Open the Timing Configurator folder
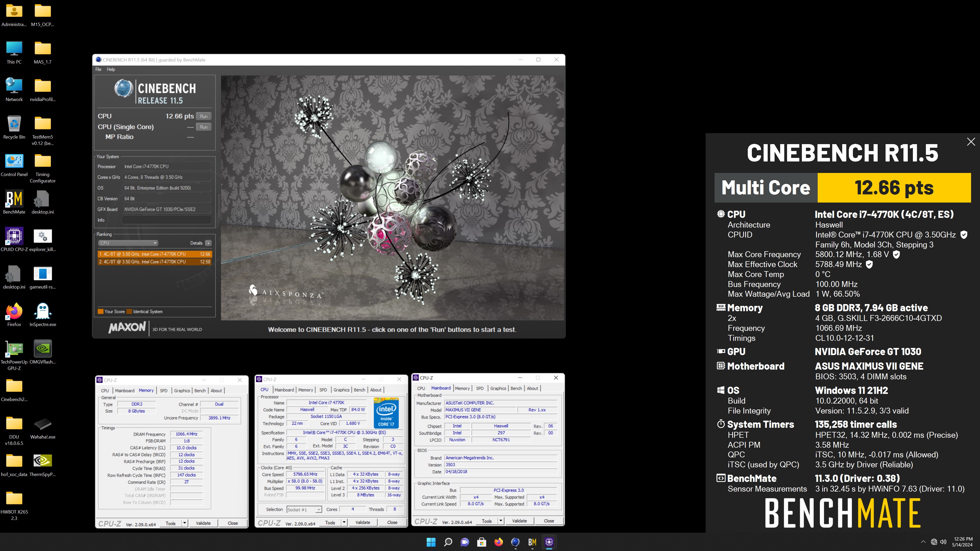Image resolution: width=980 pixels, height=551 pixels. tap(43, 168)
